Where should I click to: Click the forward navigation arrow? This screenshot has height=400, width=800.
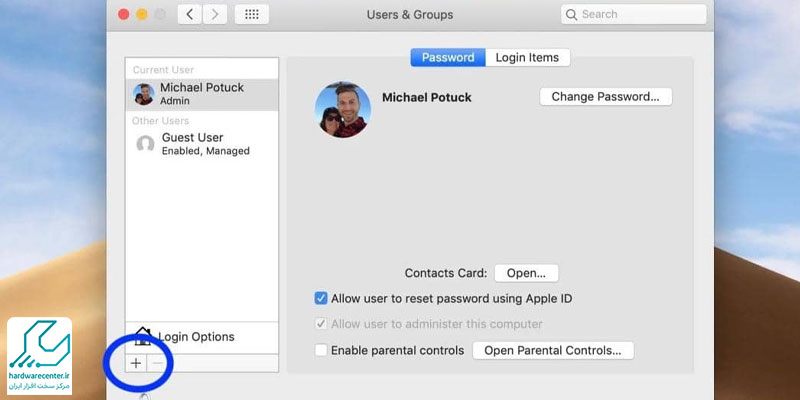pos(212,15)
